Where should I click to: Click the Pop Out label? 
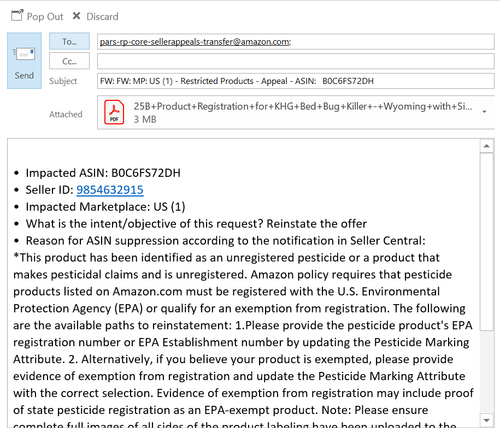(45, 16)
